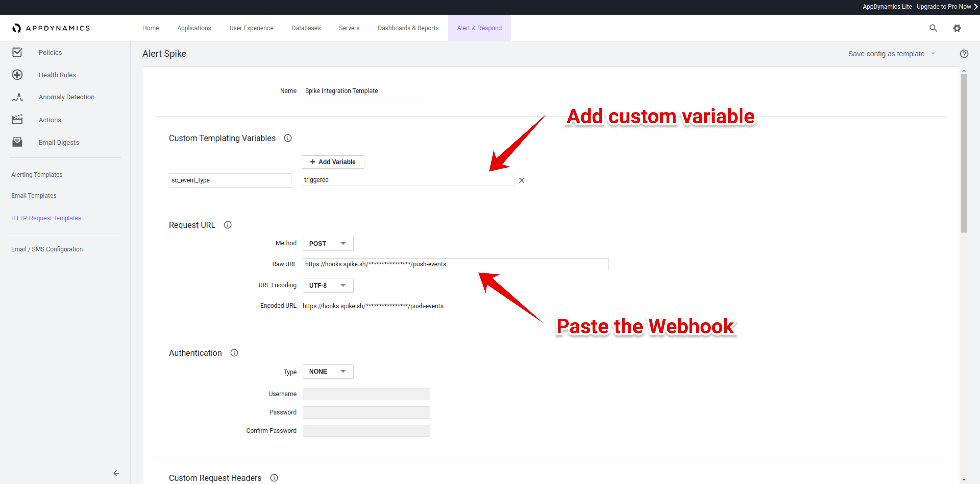Open the Policies icon in sidebar

point(17,52)
